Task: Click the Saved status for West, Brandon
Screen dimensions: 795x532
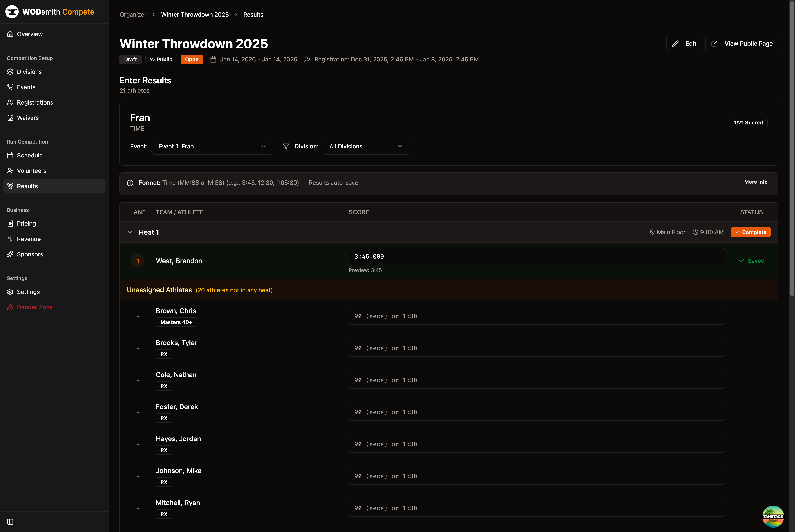Action: pos(751,261)
